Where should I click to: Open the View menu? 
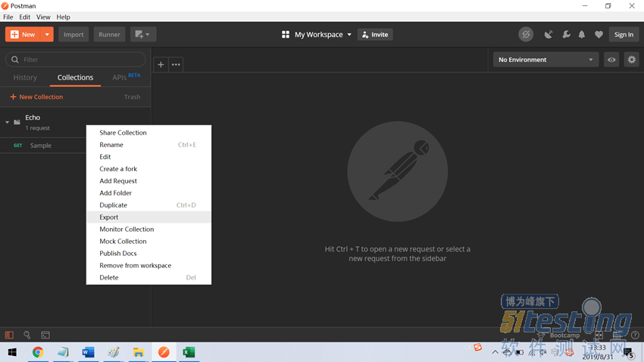43,17
